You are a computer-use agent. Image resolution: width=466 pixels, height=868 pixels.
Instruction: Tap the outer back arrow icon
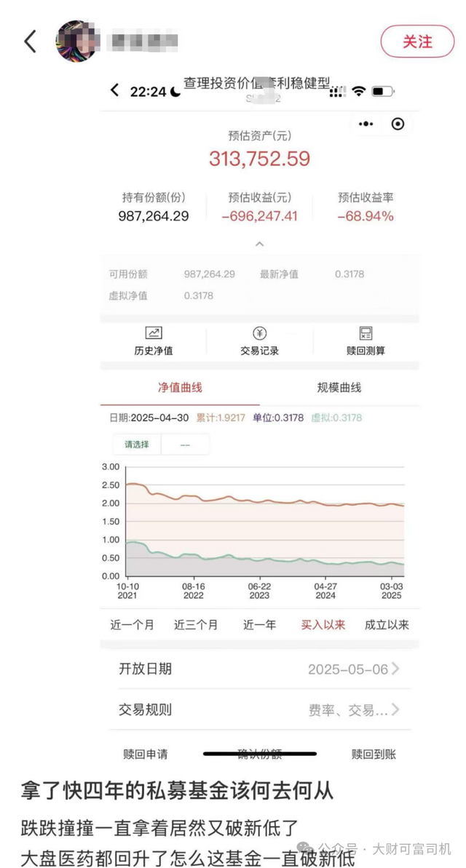click(x=30, y=41)
